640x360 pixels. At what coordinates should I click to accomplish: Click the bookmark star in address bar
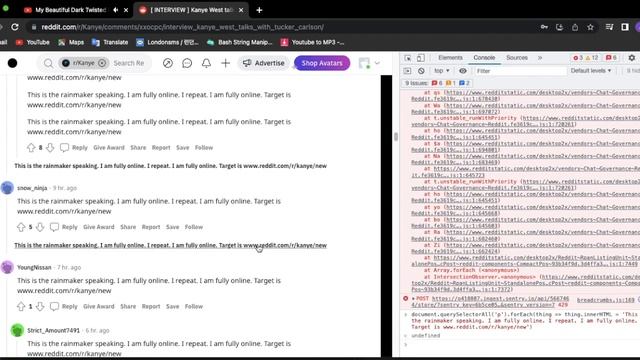(x=590, y=27)
